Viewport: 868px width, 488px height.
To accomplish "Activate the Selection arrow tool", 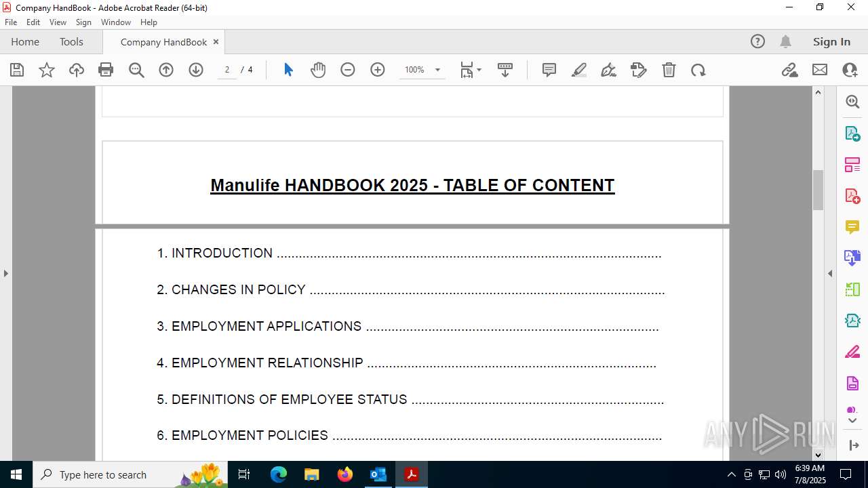I will pos(288,70).
